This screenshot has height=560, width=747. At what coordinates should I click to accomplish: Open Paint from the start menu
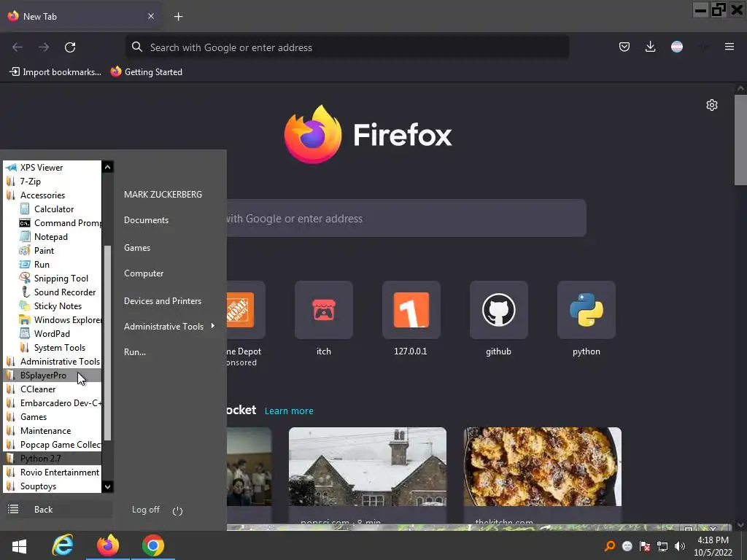pyautogui.click(x=44, y=251)
